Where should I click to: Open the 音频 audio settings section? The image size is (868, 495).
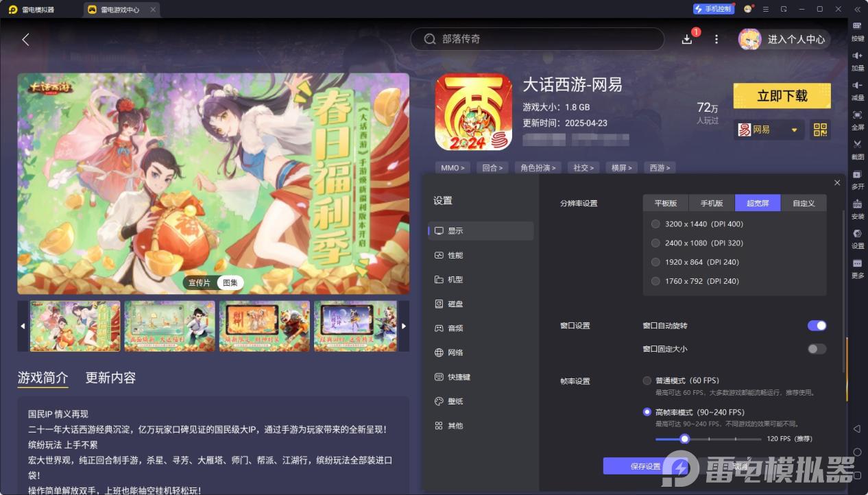[x=481, y=328]
